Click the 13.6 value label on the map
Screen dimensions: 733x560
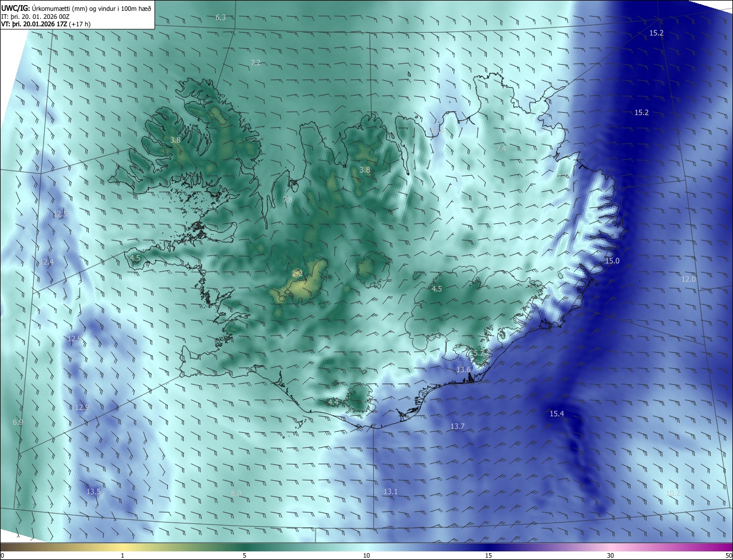pos(463,369)
